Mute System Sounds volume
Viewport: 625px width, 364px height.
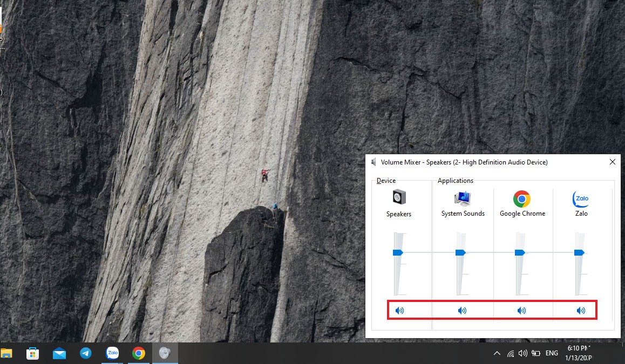tap(462, 311)
